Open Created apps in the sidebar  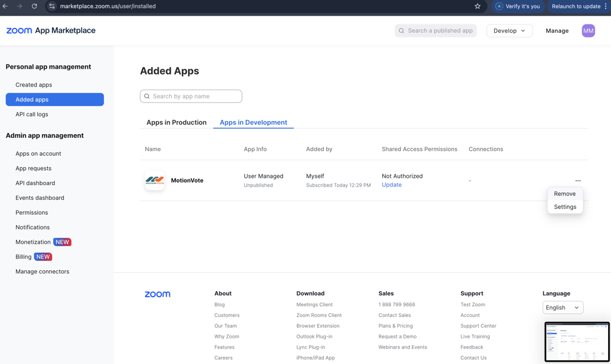pos(33,85)
